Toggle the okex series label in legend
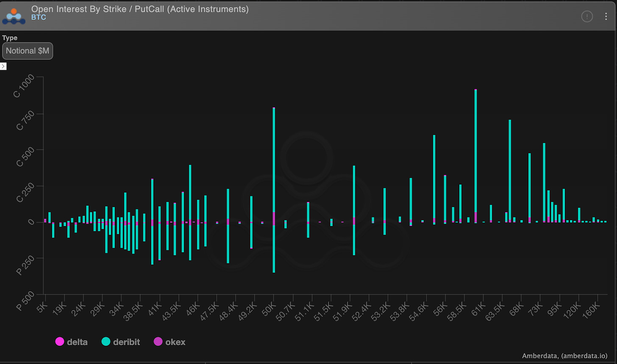The width and height of the screenshot is (617, 364). point(175,342)
